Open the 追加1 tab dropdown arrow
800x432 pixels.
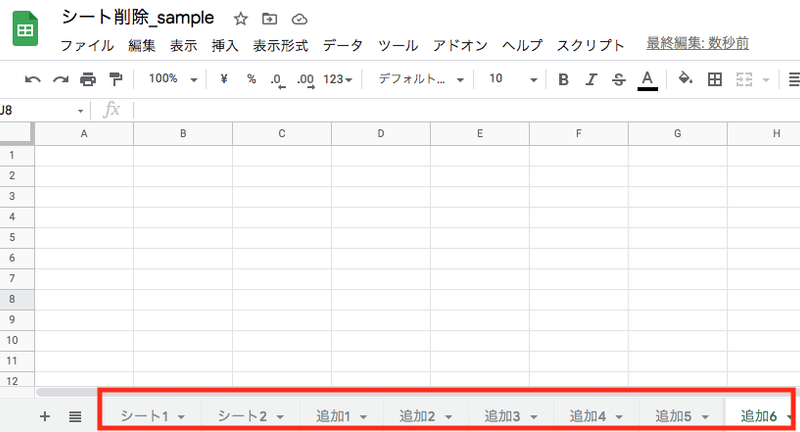tap(363, 417)
